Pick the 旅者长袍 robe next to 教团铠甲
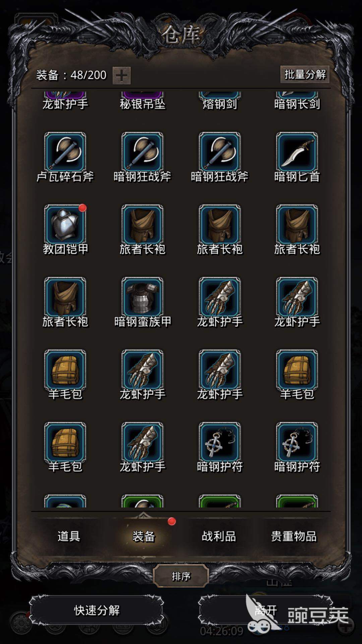 tap(142, 224)
